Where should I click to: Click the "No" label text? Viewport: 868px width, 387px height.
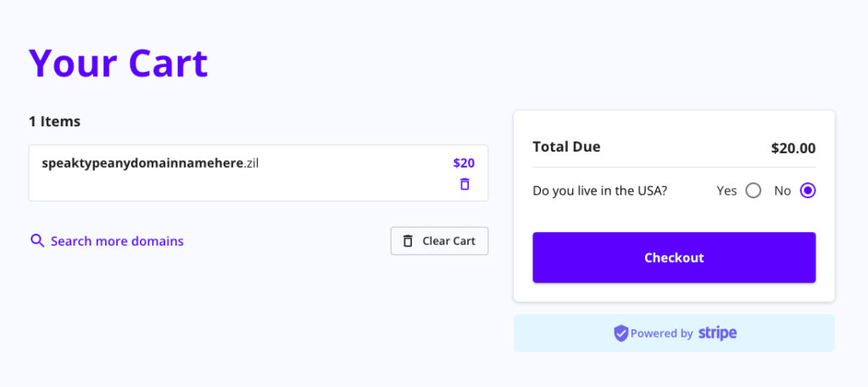[782, 191]
